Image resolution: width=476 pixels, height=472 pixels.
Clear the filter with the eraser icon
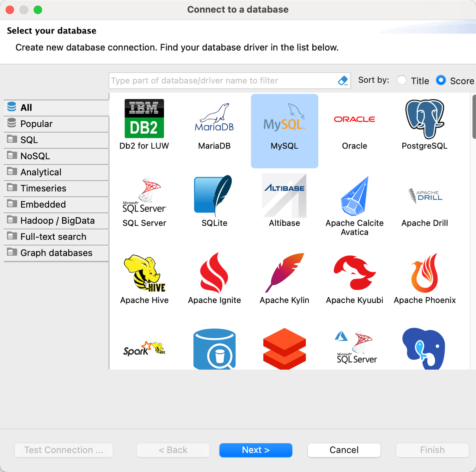click(342, 80)
